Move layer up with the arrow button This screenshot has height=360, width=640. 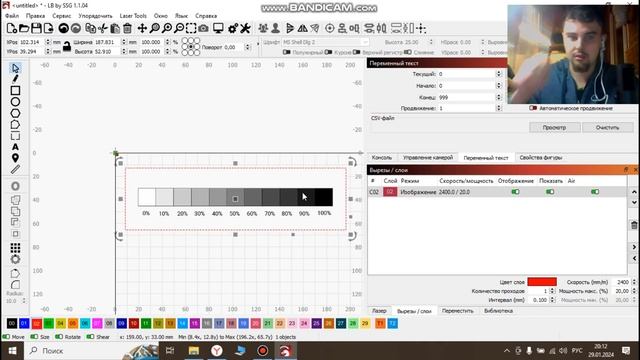[x=634, y=192]
